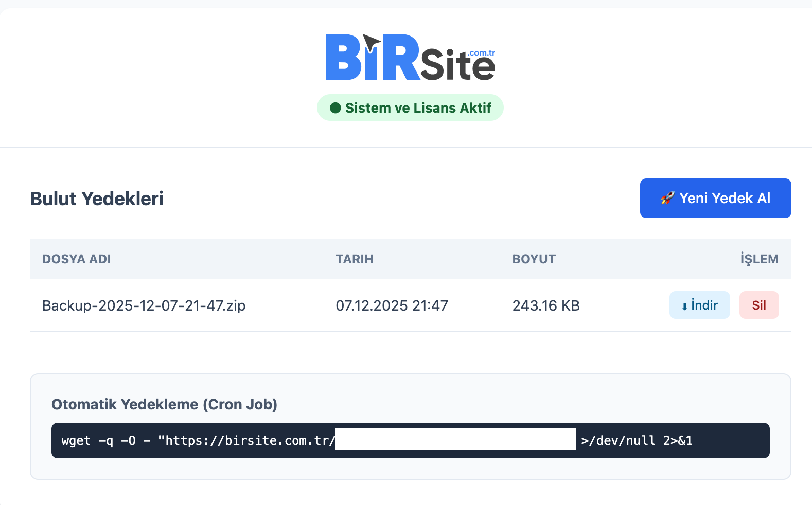
Task: Click the .com.tr label in the logo
Action: tap(482, 53)
